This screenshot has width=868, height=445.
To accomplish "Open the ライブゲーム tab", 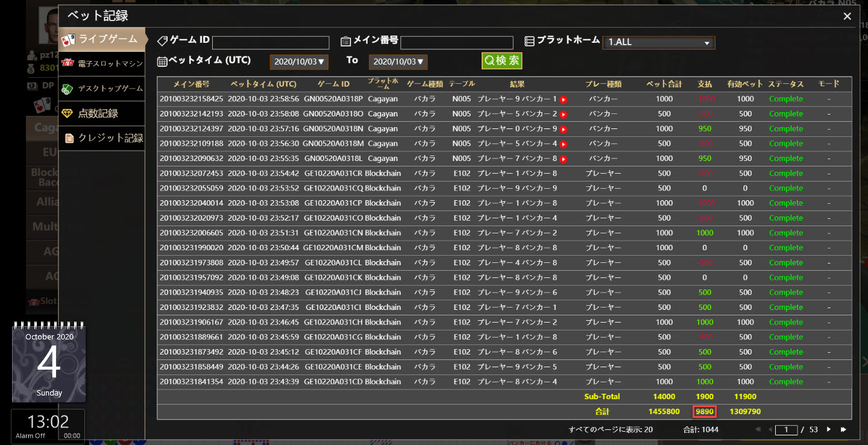I will (102, 39).
